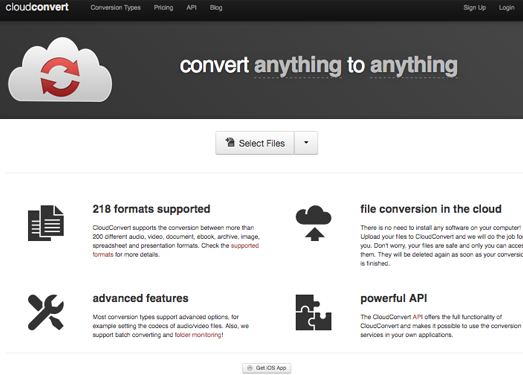Click the 'advanced features' heading
523x375 pixels.
pos(140,298)
